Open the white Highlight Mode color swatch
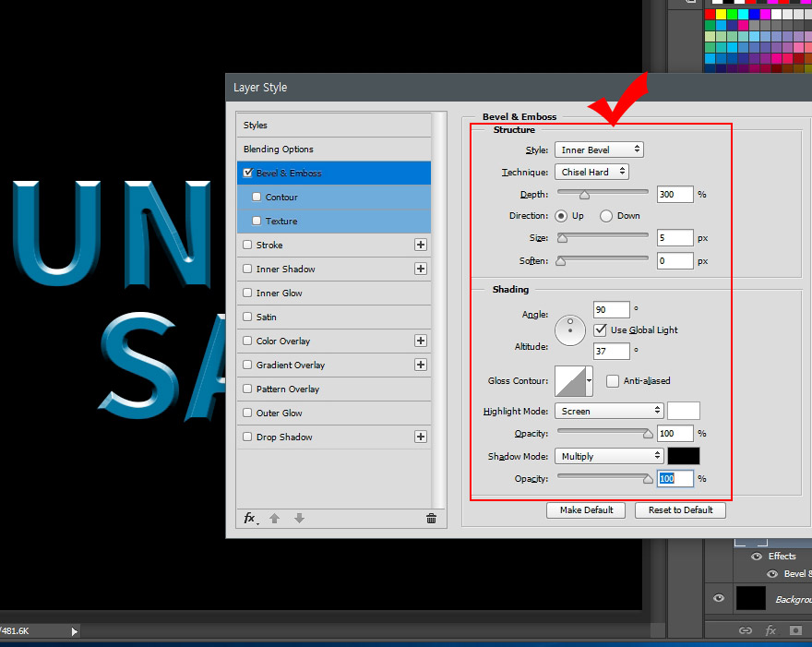 click(x=684, y=411)
